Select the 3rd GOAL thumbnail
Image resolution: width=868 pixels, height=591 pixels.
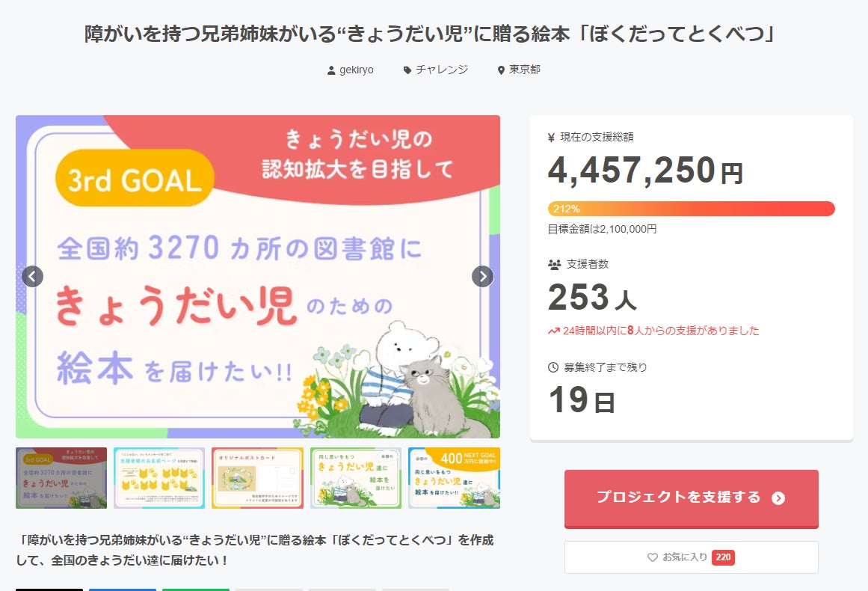click(x=61, y=478)
